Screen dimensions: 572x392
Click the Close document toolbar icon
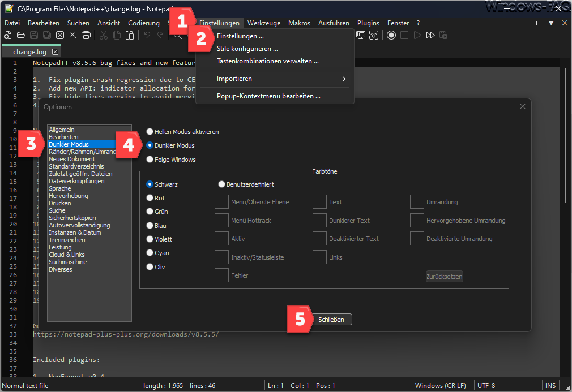coord(60,35)
